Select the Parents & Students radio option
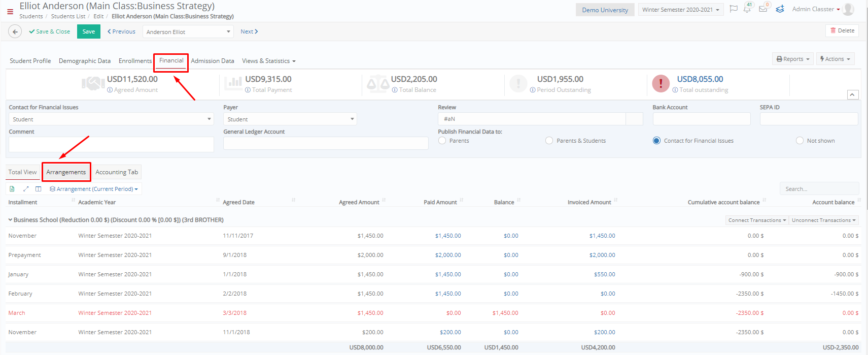The height and width of the screenshot is (355, 868). [x=549, y=141]
